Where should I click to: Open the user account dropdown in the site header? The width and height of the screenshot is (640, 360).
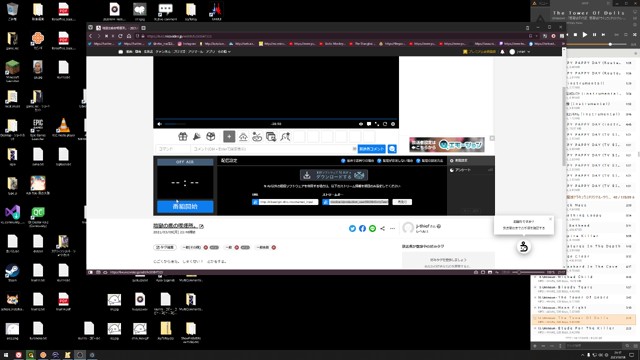click(520, 52)
